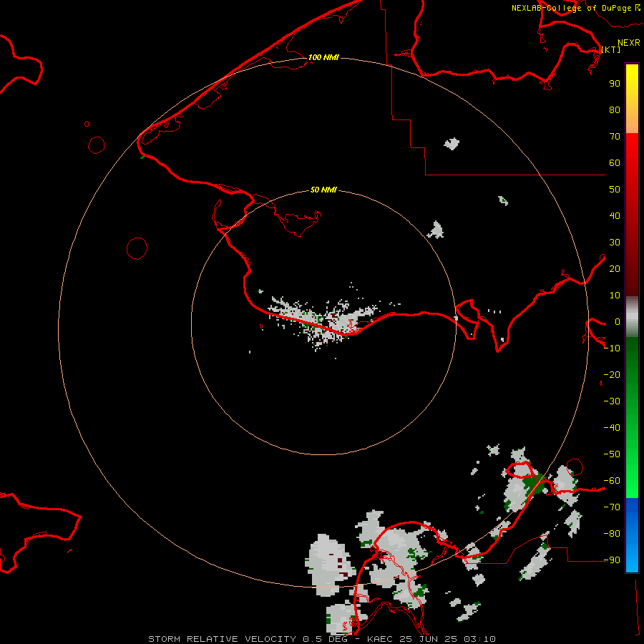Image resolution: width=644 pixels, height=644 pixels.
Task: Click the 70 value on velocity scale
Action: pyautogui.click(x=615, y=137)
